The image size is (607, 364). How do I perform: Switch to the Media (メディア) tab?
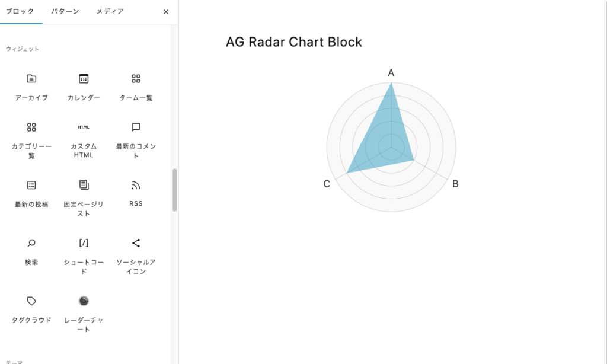point(110,12)
